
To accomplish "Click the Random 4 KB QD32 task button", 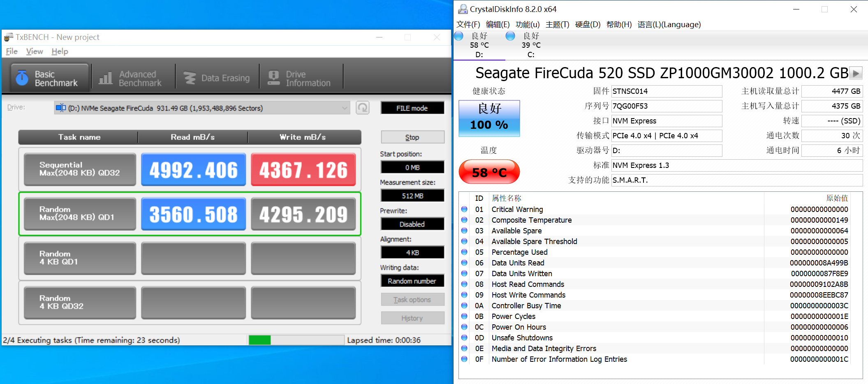I will click(80, 303).
